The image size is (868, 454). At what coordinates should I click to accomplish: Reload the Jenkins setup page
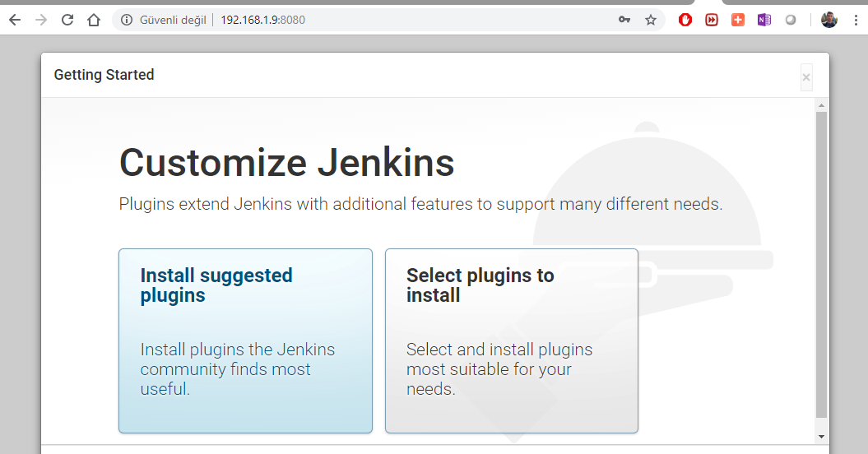click(67, 20)
